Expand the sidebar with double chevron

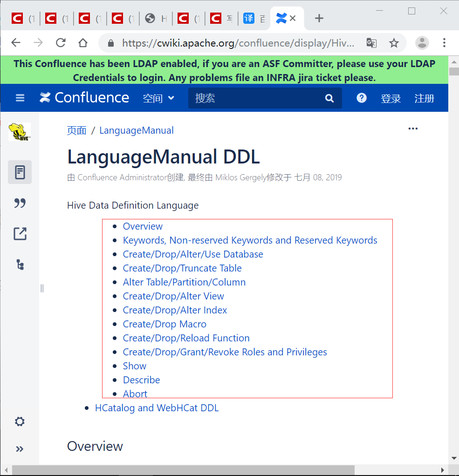click(20, 449)
